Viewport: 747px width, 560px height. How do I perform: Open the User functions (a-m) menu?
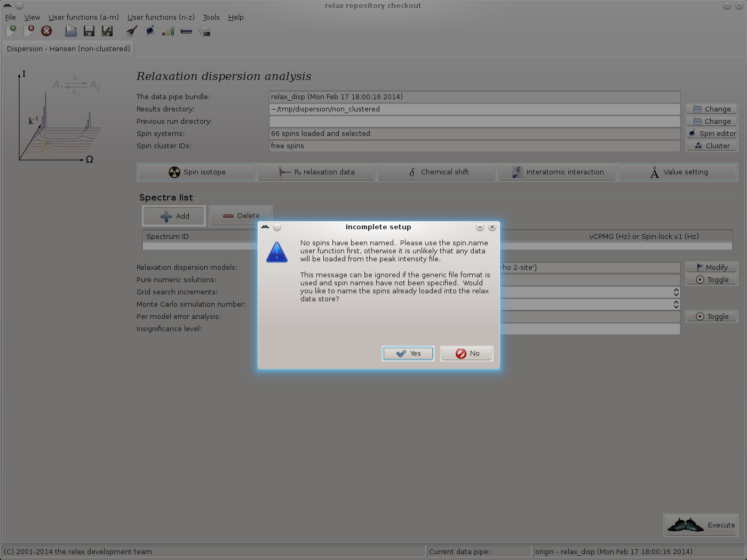[84, 17]
